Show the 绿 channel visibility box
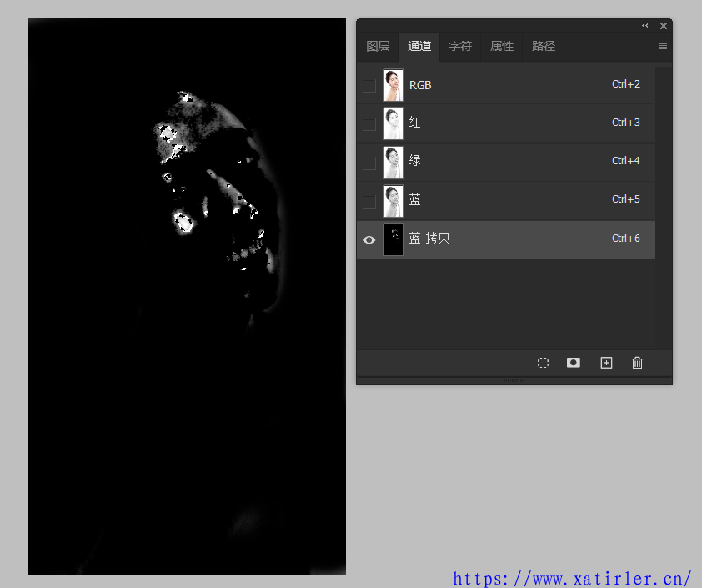 tap(369, 163)
